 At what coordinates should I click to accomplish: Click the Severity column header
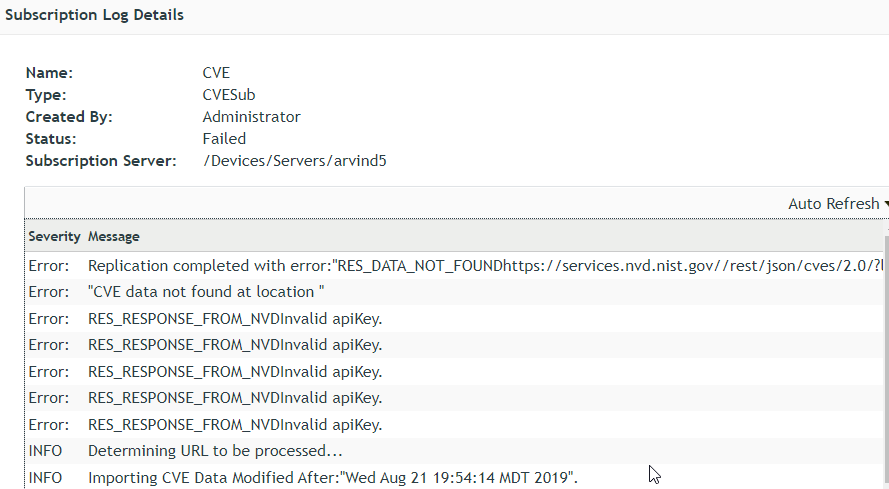click(54, 237)
